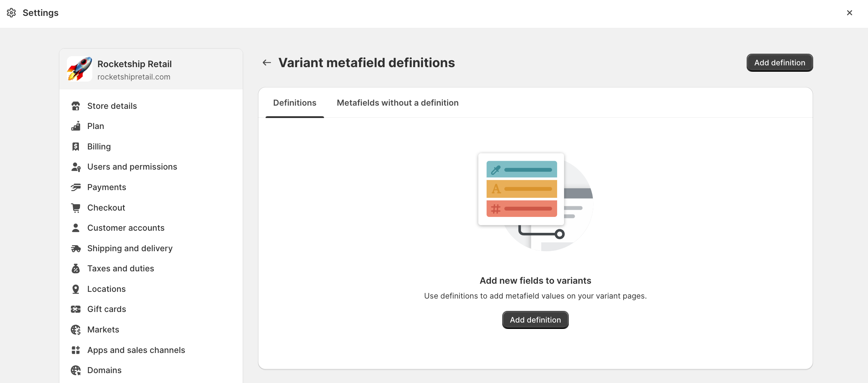
Task: Click the back arrow beside page title
Action: pos(267,63)
